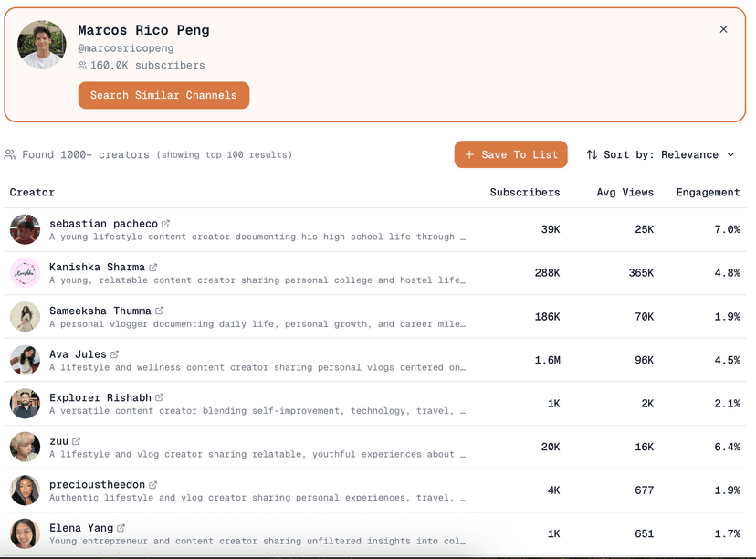
Task: Sort by Subscribers column header
Action: tap(524, 193)
